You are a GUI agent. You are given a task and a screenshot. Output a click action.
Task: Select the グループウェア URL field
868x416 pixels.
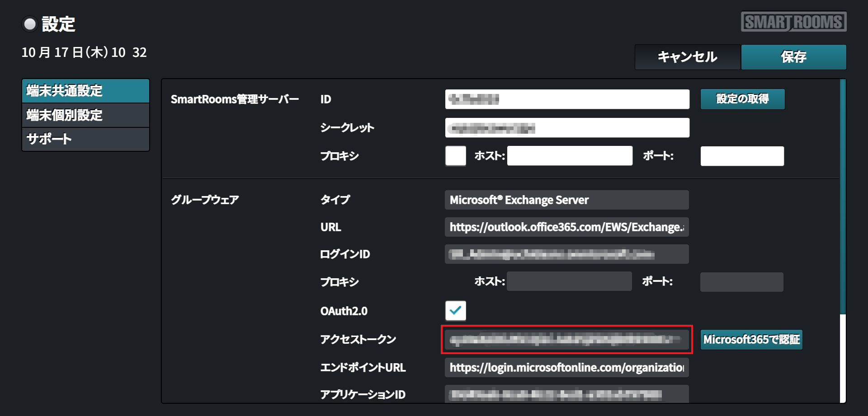point(566,227)
